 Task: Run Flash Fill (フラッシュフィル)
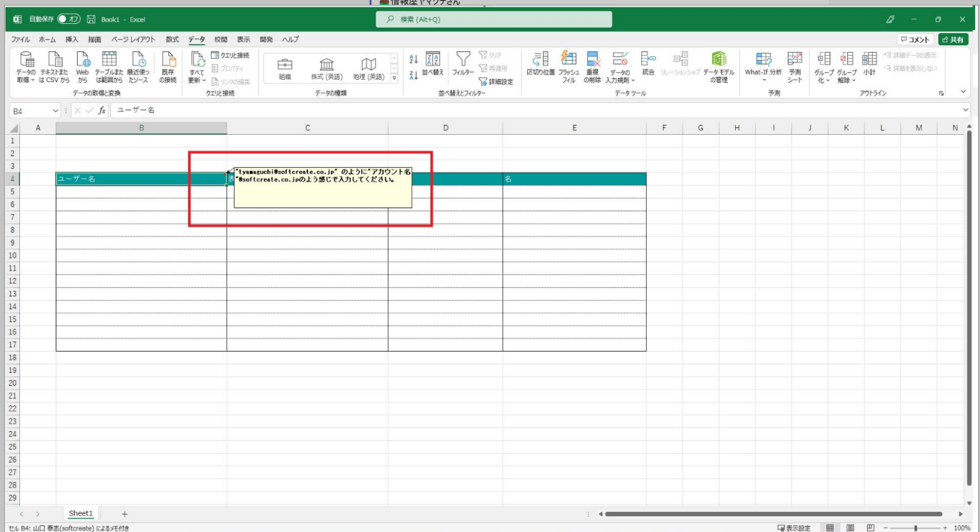click(x=569, y=67)
